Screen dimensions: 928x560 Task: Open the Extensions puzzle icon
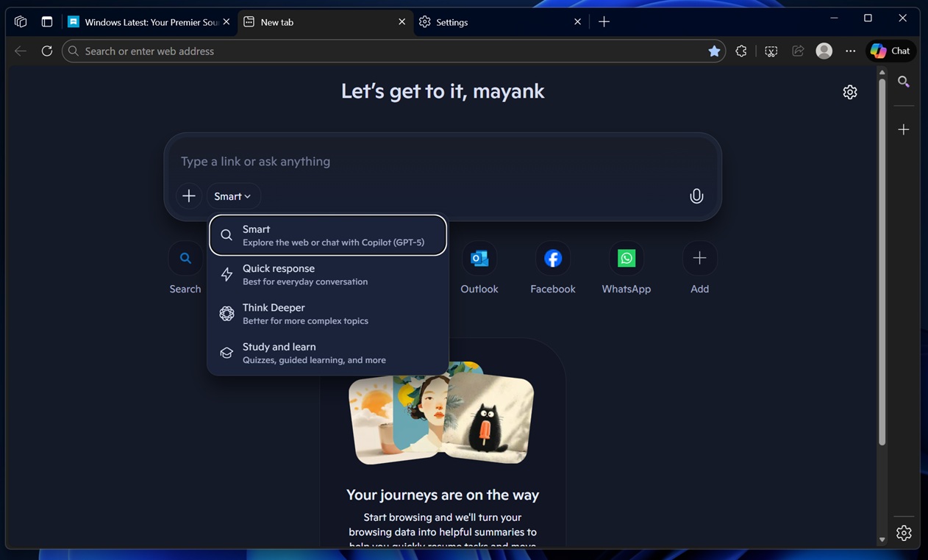[x=741, y=51]
